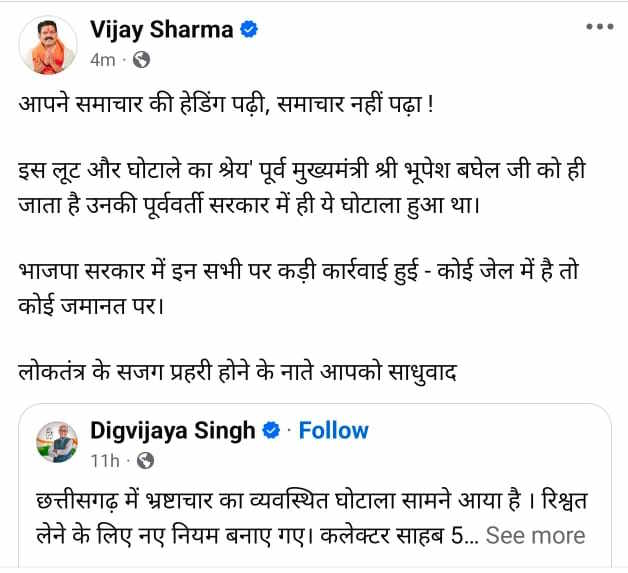The width and height of the screenshot is (628, 573).
Task: Click the 4m post timestamp
Action: (x=102, y=60)
